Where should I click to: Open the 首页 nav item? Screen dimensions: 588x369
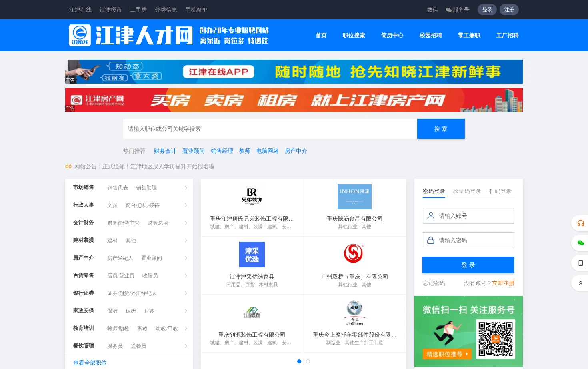coord(321,35)
